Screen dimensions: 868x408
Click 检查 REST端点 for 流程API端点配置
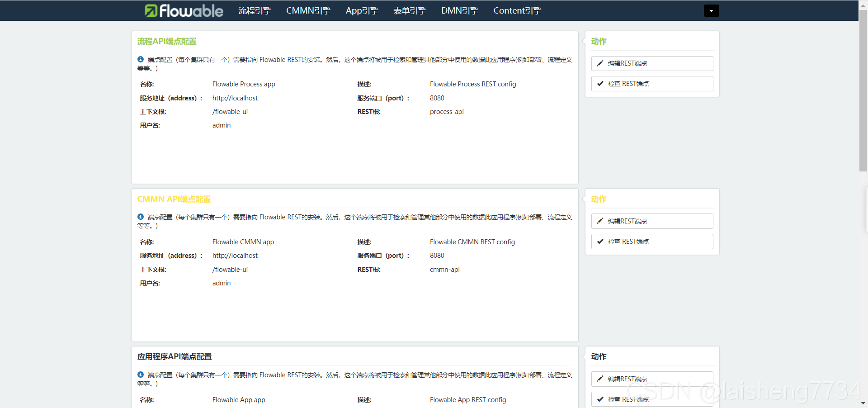tap(652, 84)
